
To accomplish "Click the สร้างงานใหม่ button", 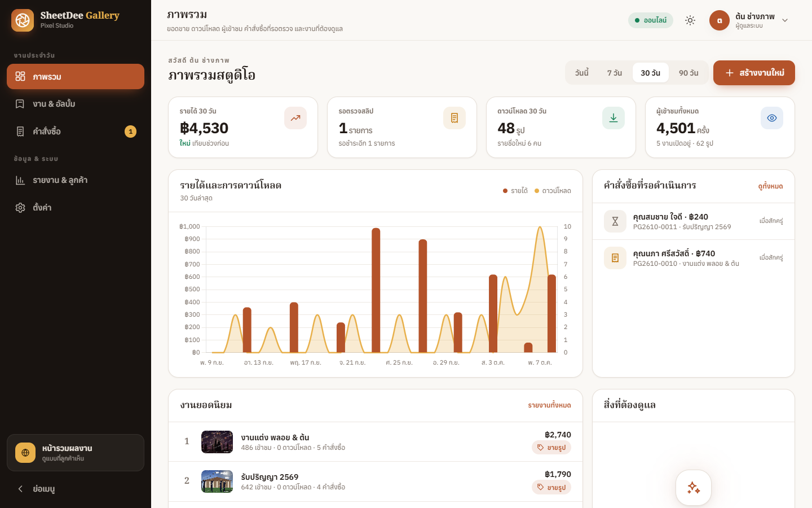I will click(754, 73).
